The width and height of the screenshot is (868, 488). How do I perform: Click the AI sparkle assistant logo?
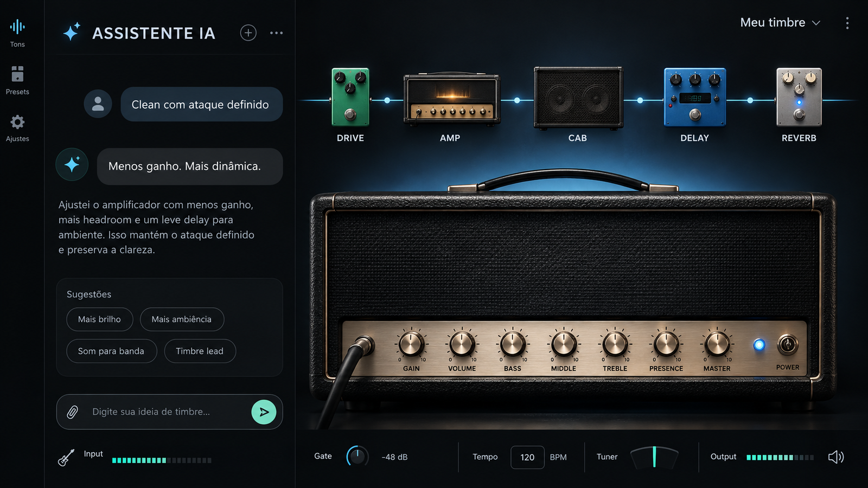[72, 33]
